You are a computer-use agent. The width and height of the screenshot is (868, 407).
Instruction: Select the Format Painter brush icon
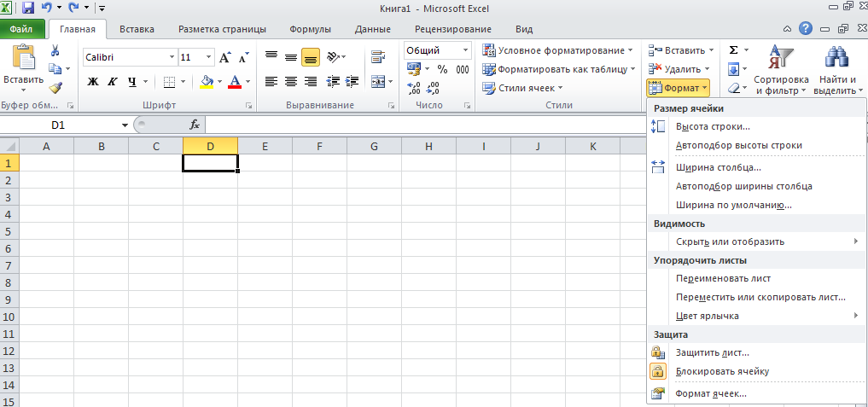tap(55, 88)
